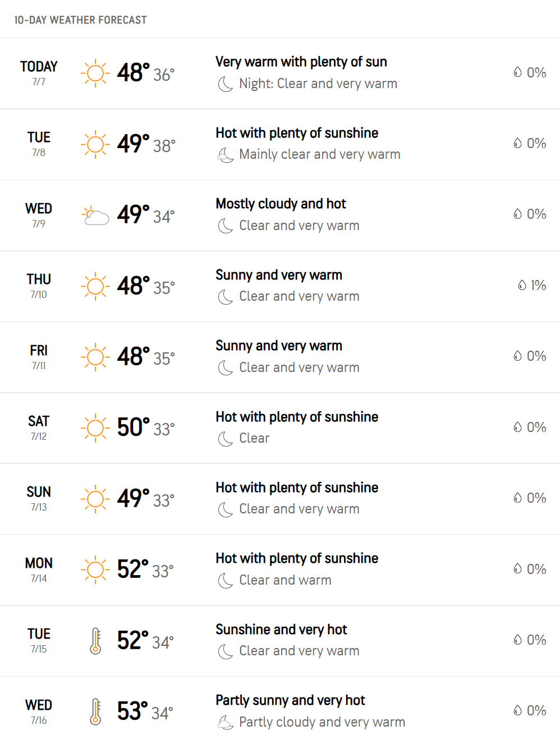Click the cloudy moon icon beside Partly cloudy
The image size is (560, 744).
(x=225, y=723)
